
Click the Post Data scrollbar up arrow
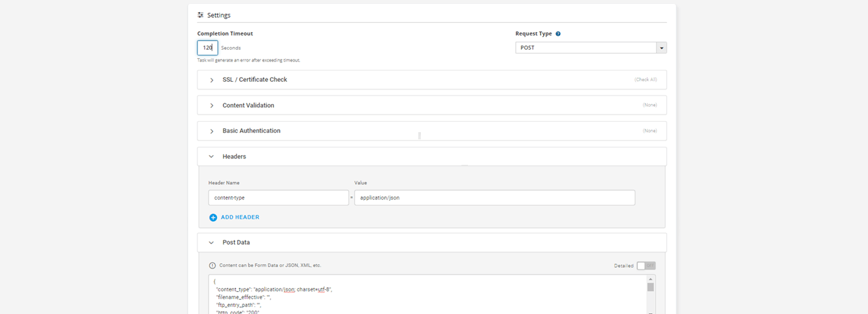coord(650,279)
